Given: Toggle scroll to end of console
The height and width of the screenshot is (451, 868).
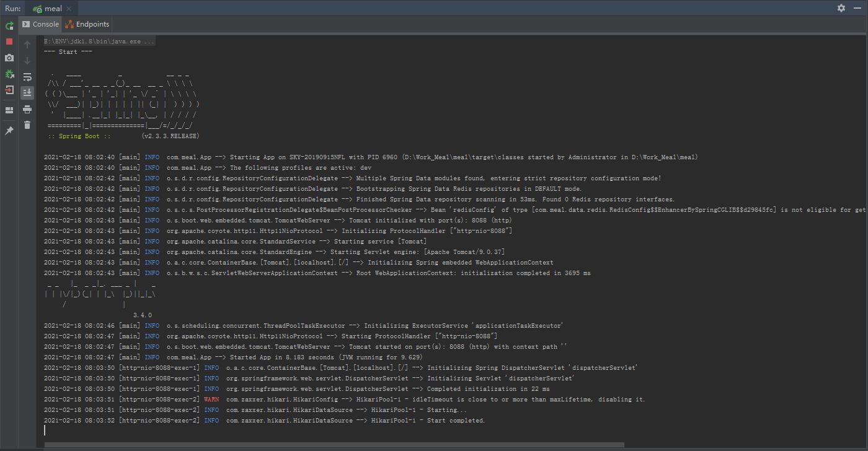Looking at the screenshot, I should 27,93.
